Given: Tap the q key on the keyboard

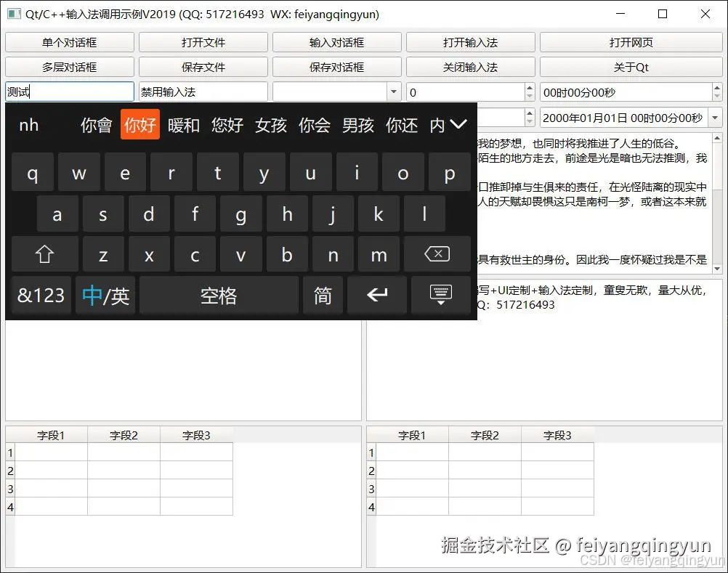Looking at the screenshot, I should click(x=33, y=173).
